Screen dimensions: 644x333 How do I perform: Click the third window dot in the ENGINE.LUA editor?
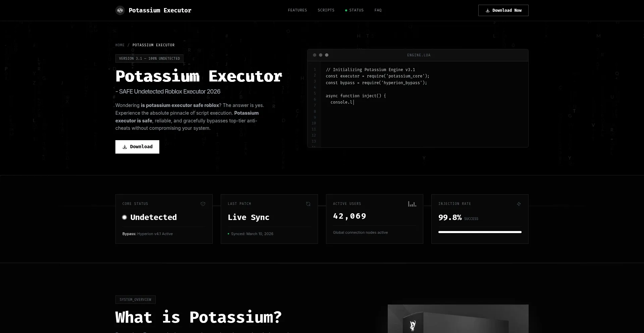(327, 55)
